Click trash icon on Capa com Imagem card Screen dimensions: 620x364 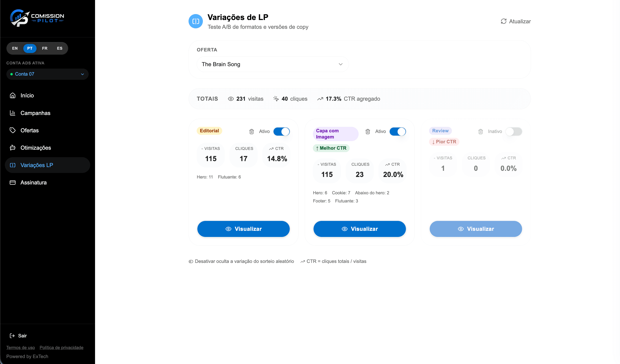point(368,132)
